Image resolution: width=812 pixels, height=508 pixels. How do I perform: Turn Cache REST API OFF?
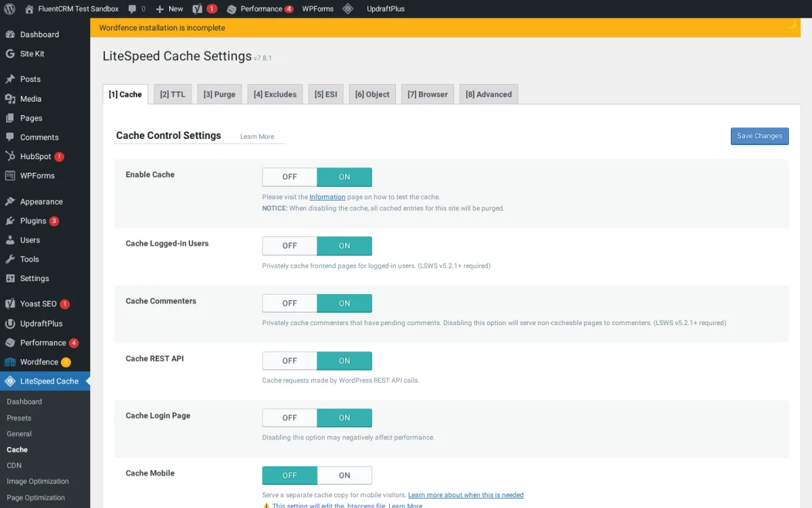290,361
